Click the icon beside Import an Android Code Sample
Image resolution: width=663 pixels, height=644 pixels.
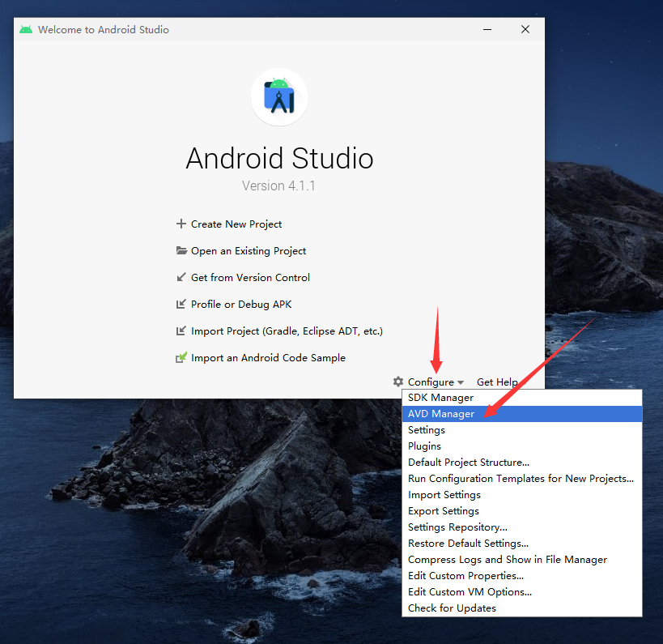point(181,357)
